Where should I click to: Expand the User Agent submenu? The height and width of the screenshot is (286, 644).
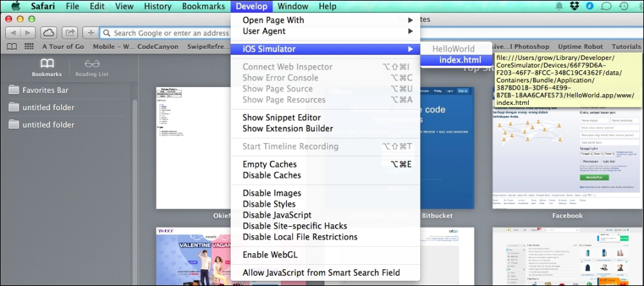(x=325, y=31)
